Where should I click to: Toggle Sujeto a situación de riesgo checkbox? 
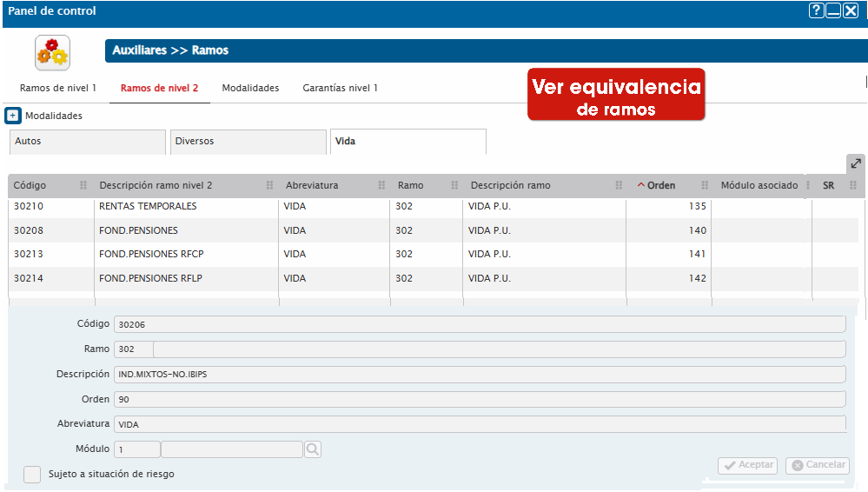click(x=32, y=475)
